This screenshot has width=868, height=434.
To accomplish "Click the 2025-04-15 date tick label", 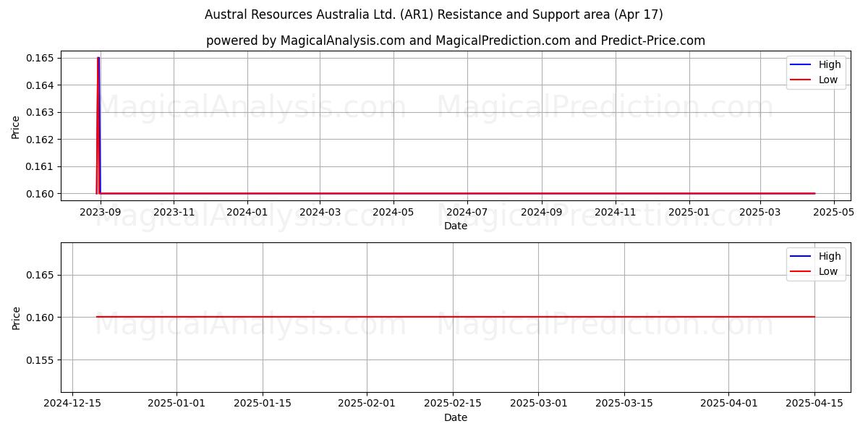I will 814,404.
